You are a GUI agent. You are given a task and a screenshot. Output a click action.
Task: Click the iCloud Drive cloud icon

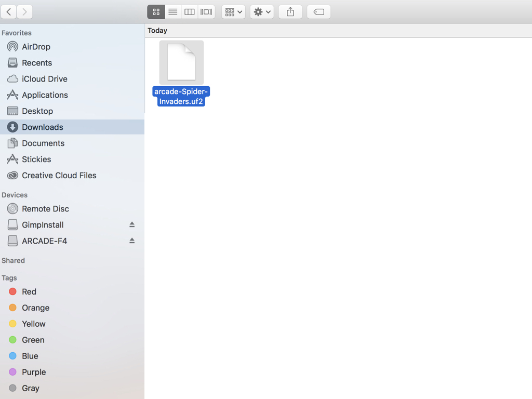[x=12, y=79]
